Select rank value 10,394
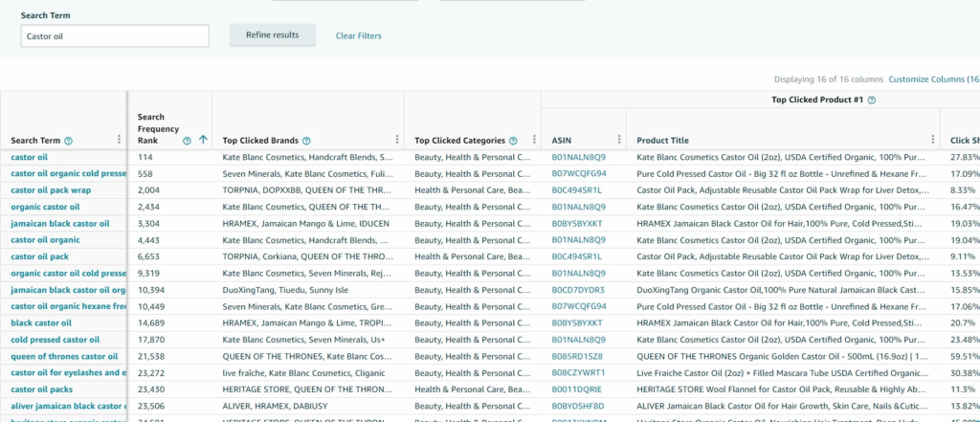This screenshot has height=422, width=980. click(x=150, y=290)
